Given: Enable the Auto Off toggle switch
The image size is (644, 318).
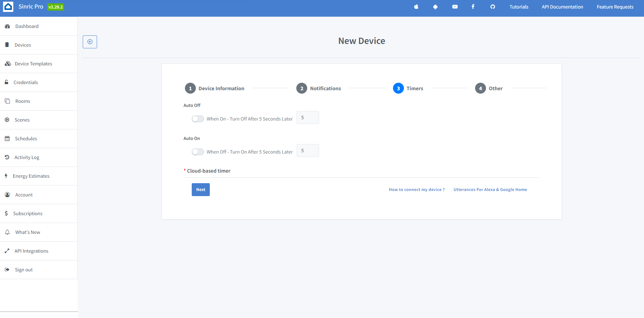Looking at the screenshot, I should 198,119.
